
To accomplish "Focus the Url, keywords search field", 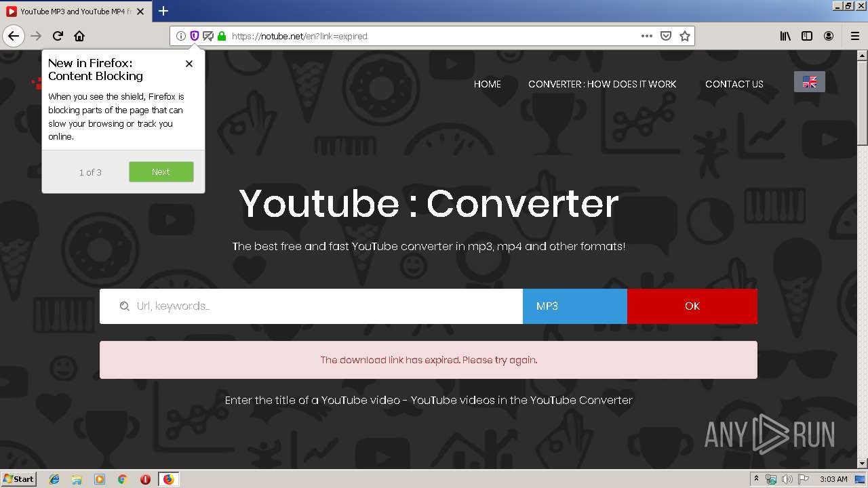I will (x=311, y=306).
